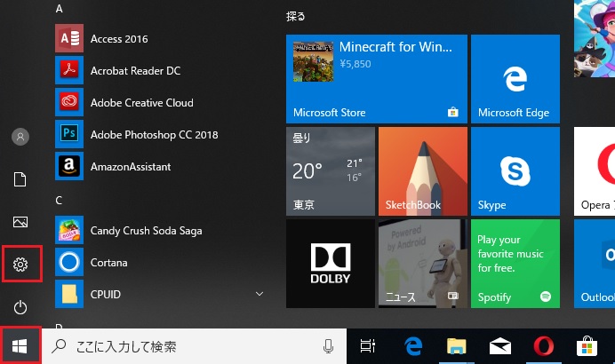
Task: Open the Dolby tile
Action: pyautogui.click(x=331, y=264)
